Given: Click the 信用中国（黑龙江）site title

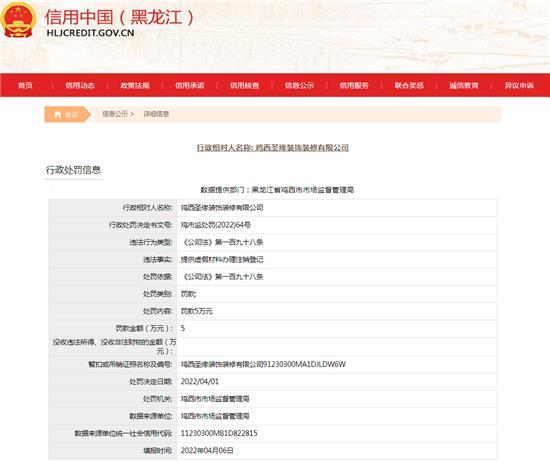Looking at the screenshot, I should pyautogui.click(x=120, y=17).
